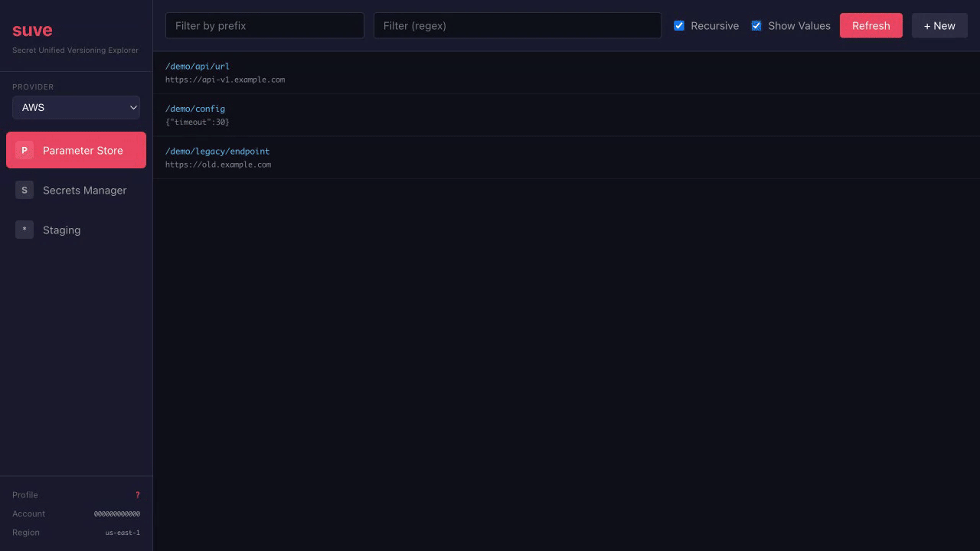The image size is (980, 551).
Task: Focus the Filter by prefix field
Action: [x=265, y=25]
